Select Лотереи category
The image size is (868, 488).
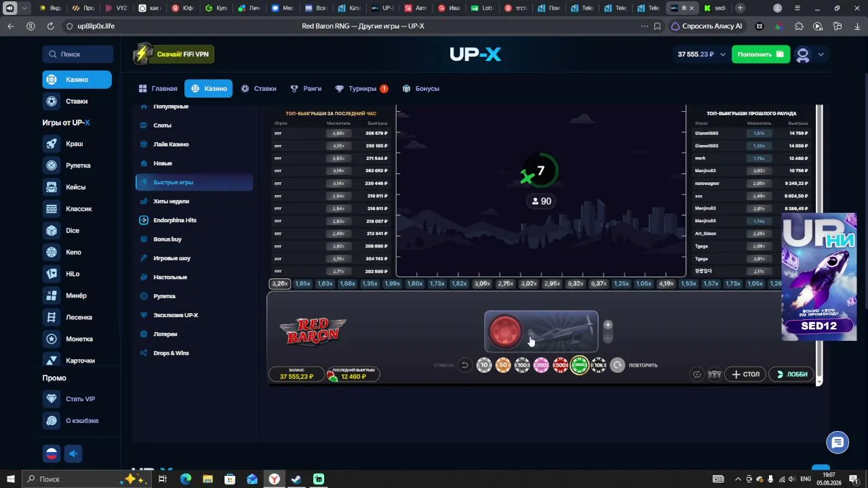[x=194, y=334]
